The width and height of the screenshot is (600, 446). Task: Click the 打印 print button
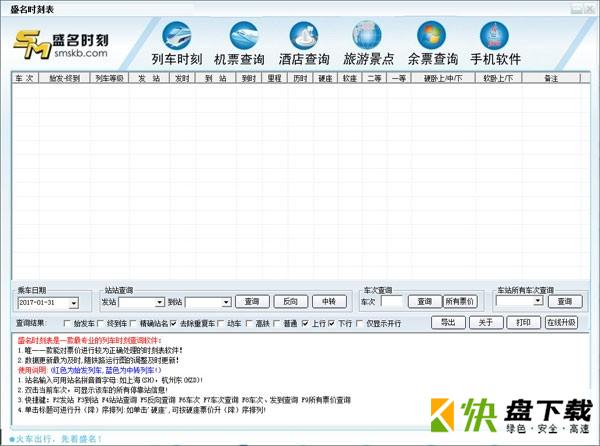[523, 322]
